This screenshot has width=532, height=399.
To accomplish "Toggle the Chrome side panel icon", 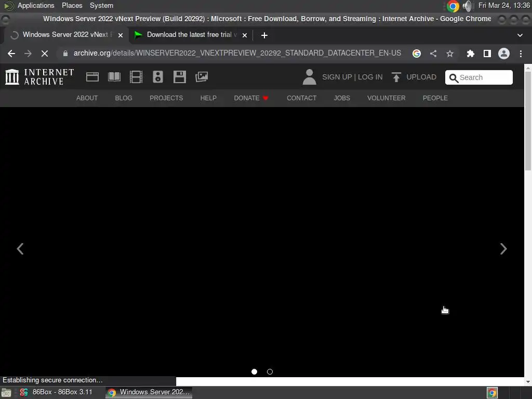I will pyautogui.click(x=487, y=54).
